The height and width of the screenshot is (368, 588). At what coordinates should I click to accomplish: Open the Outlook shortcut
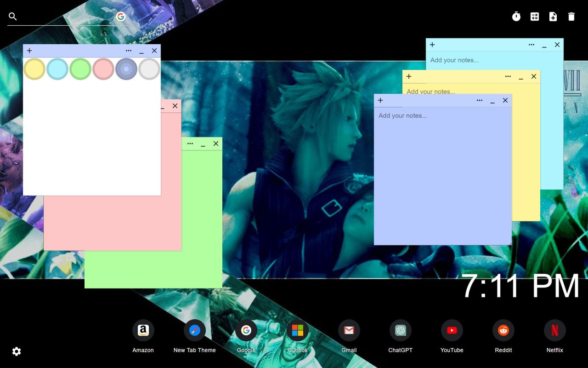[x=298, y=330]
